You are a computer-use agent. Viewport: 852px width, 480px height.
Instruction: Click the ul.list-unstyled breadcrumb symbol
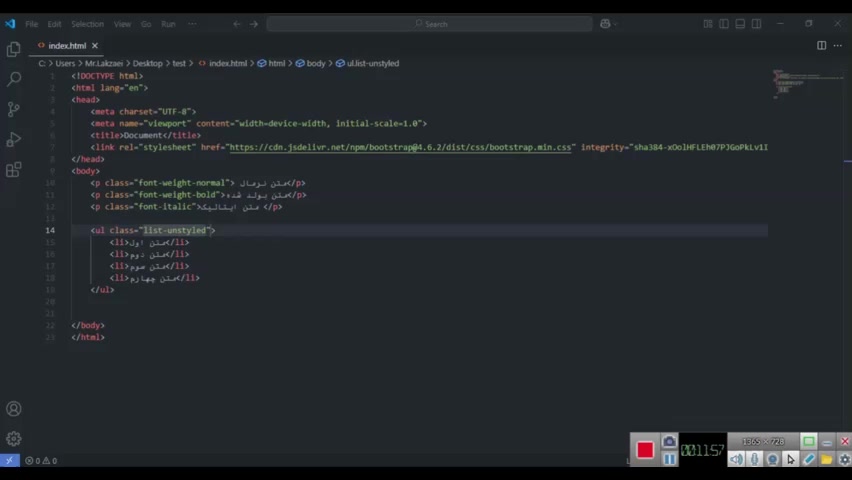tap(367, 64)
